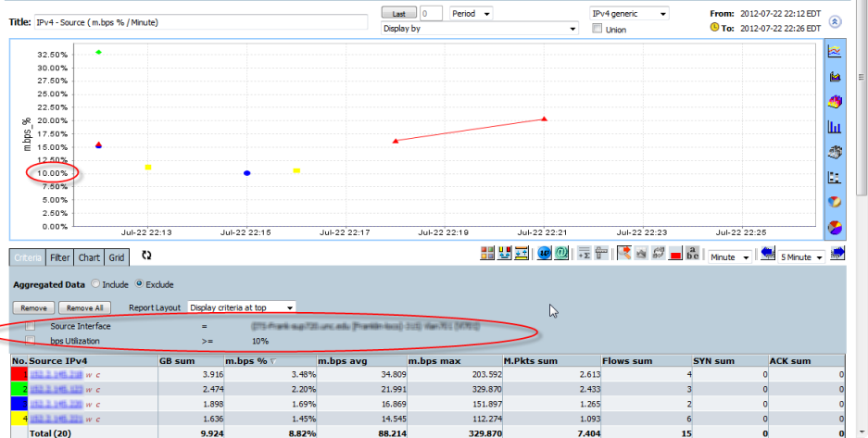868x438 pixels.
Task: Click the orange-bordered up-down arrows icon
Action: pyautogui.click(x=522, y=254)
